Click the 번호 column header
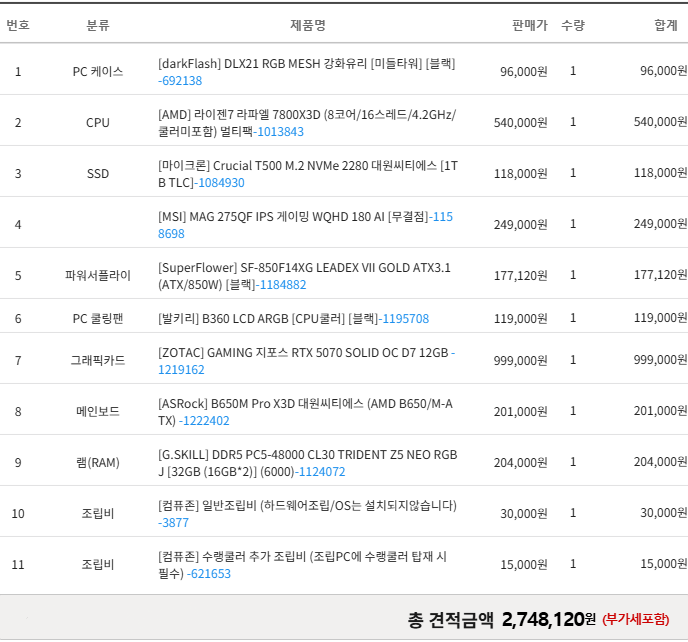Viewport: 688px width, 642px height. [18, 25]
